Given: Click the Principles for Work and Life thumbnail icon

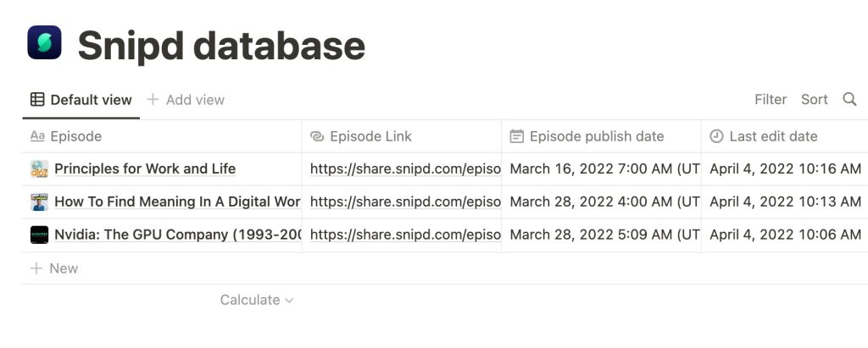Looking at the screenshot, I should point(39,168).
